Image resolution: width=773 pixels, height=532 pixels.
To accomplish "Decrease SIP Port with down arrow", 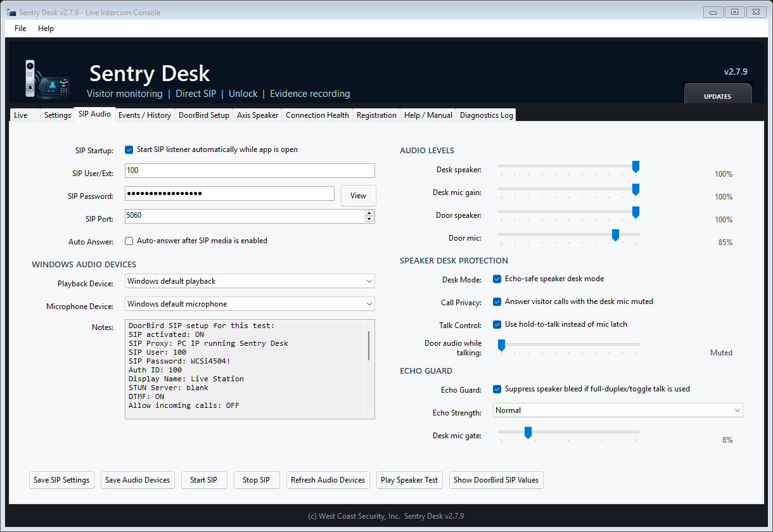I will (x=369, y=219).
